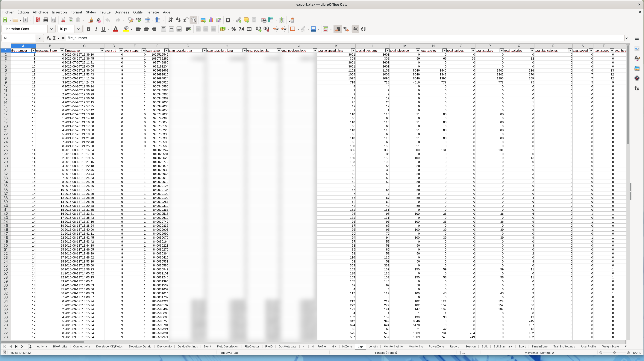Toggle Italic formatting
Viewport: 644px width, 361px height.
[x=96, y=29]
